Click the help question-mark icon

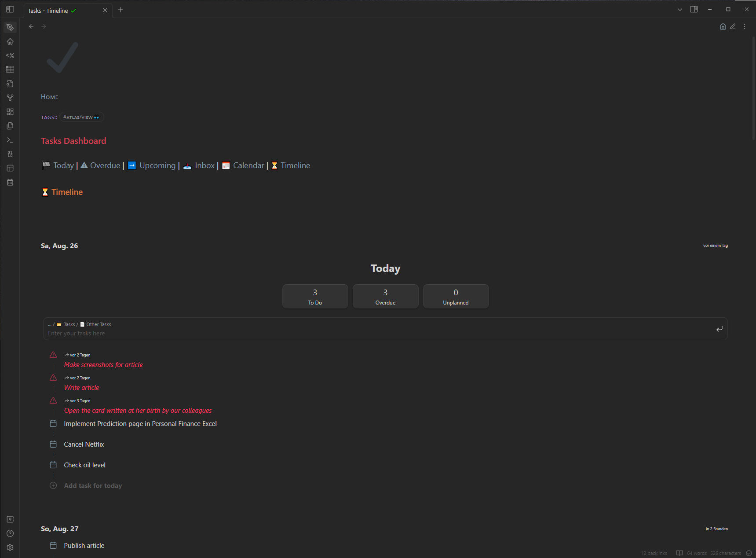point(10,533)
